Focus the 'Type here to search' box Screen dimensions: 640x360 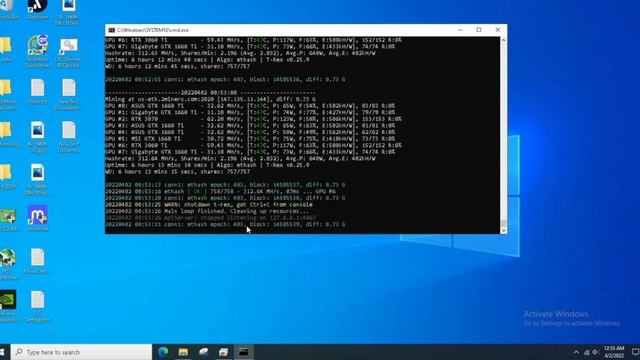[x=81, y=352]
